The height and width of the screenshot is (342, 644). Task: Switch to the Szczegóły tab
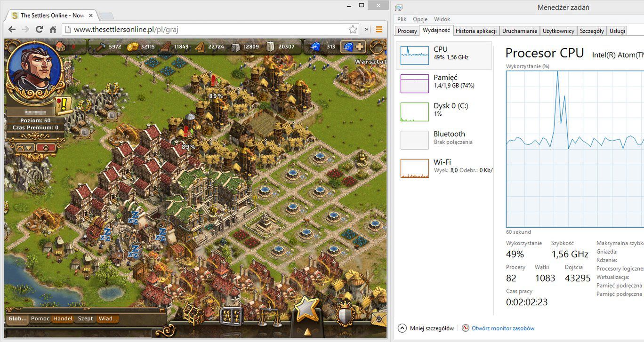point(592,31)
